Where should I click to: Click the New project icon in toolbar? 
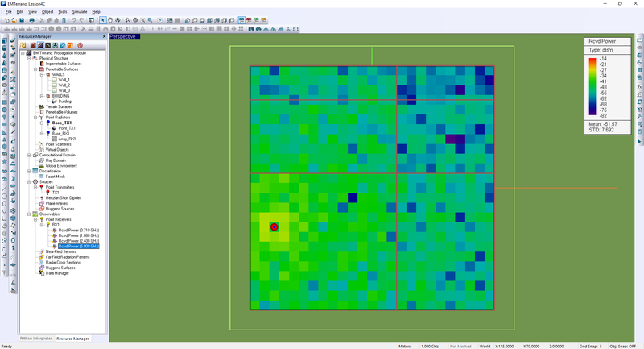[6, 20]
